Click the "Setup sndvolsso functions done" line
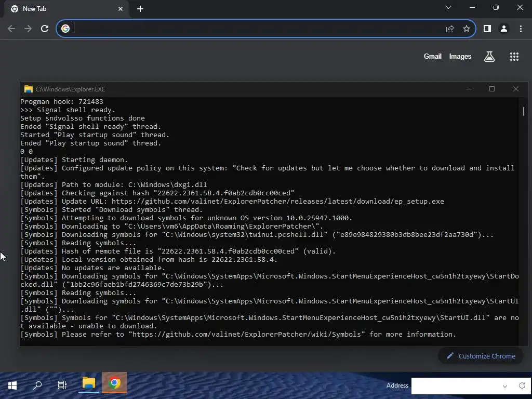Image resolution: width=532 pixels, height=399 pixels. click(83, 118)
